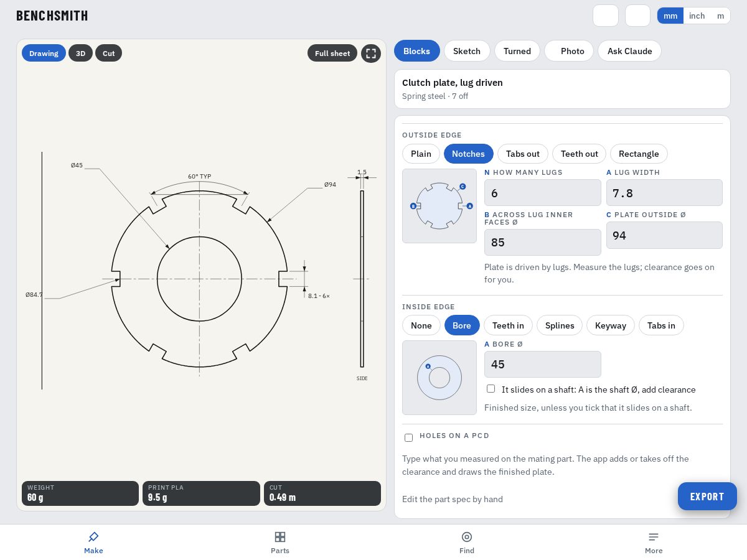Viewport: 747px width, 560px height.
Task: Set inside edge to Teeth in
Action: click(508, 325)
